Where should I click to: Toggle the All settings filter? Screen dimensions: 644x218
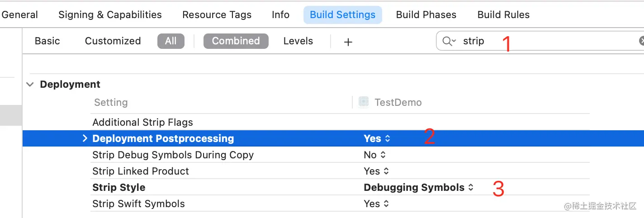pos(170,41)
